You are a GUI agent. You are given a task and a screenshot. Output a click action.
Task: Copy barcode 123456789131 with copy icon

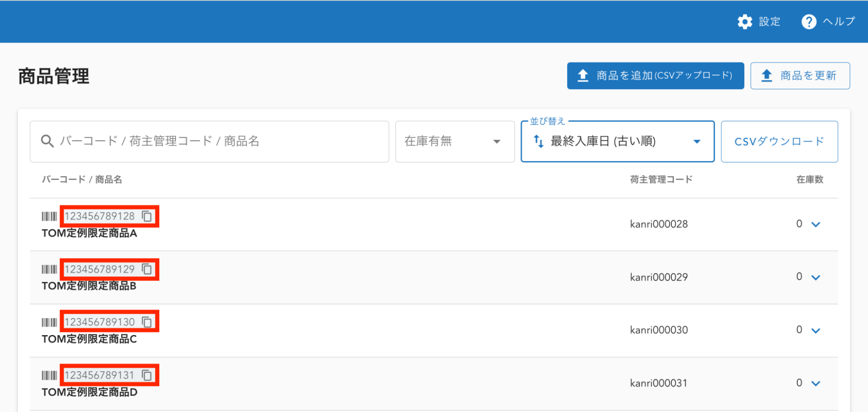point(147,375)
